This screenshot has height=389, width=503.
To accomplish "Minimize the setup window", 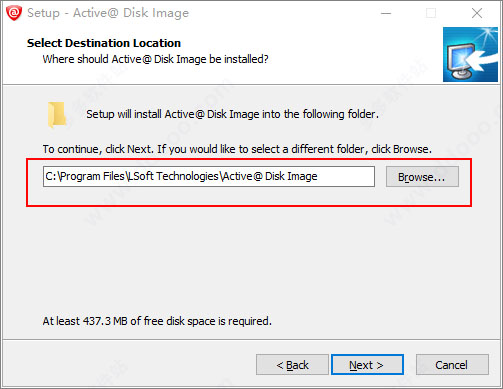I will [386, 13].
